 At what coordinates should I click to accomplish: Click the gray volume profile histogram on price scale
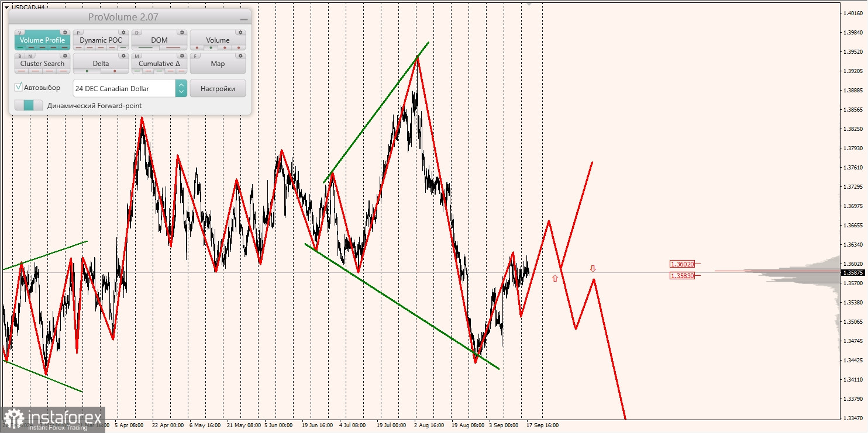[x=801, y=273]
